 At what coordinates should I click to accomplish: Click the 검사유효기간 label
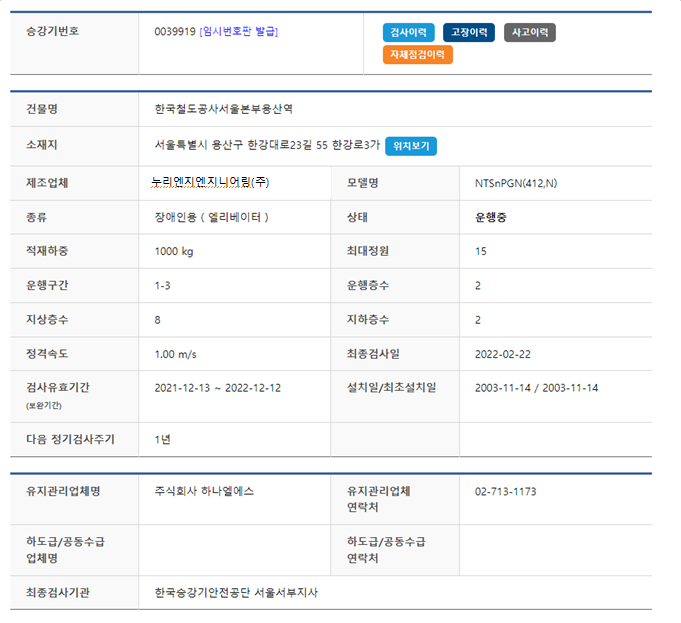(58, 388)
